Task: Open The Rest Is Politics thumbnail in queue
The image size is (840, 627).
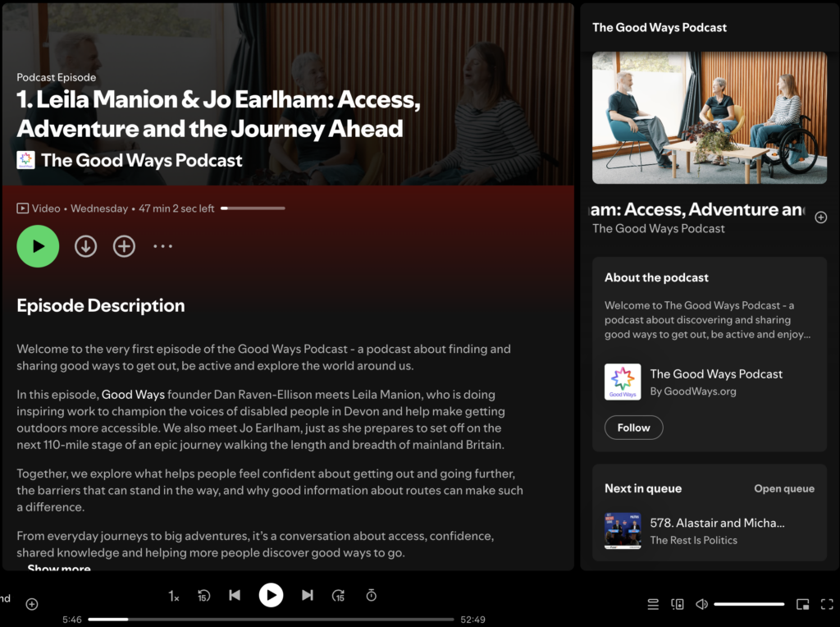Action: click(x=623, y=531)
